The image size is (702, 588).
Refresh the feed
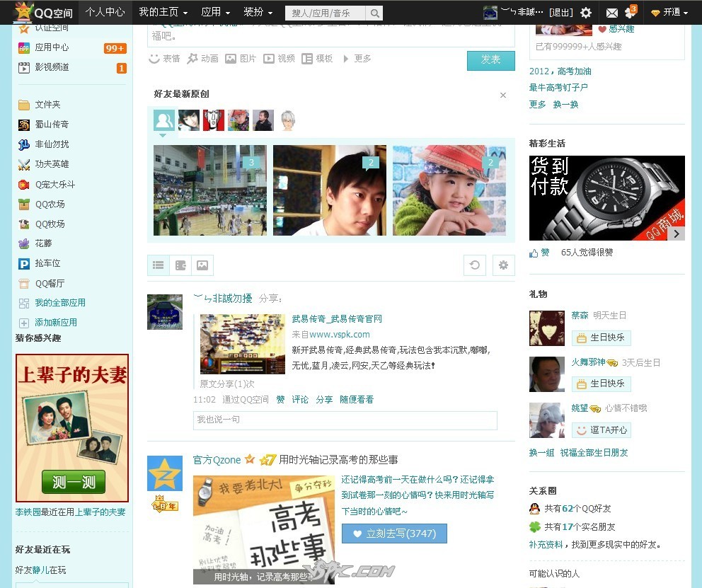(475, 265)
